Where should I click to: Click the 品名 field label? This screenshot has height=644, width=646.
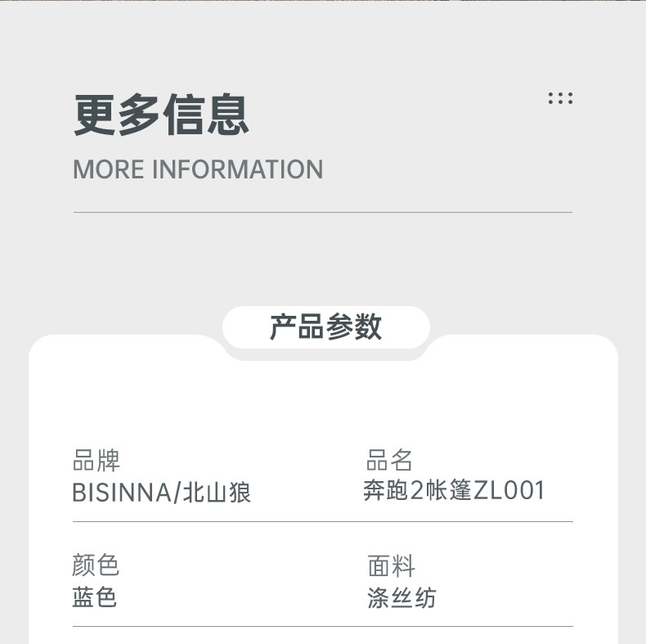(x=389, y=460)
